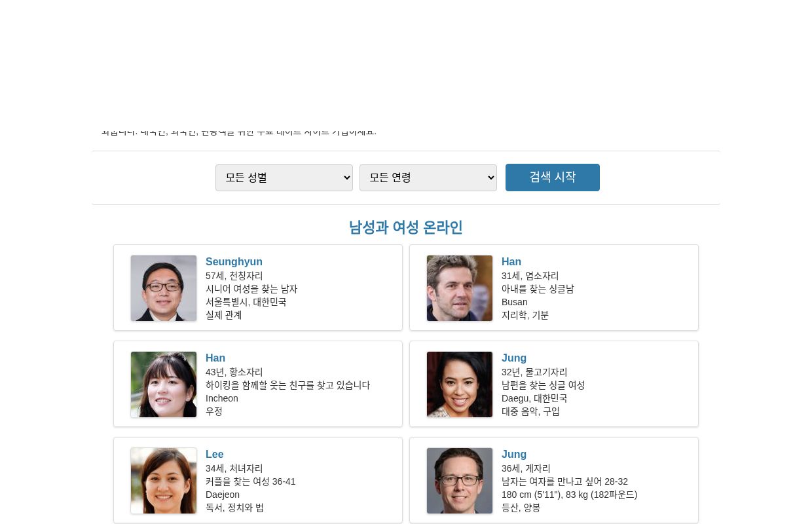812x524 pixels.
Task: Click the text 32년, 물고기자리
Action: (534, 372)
